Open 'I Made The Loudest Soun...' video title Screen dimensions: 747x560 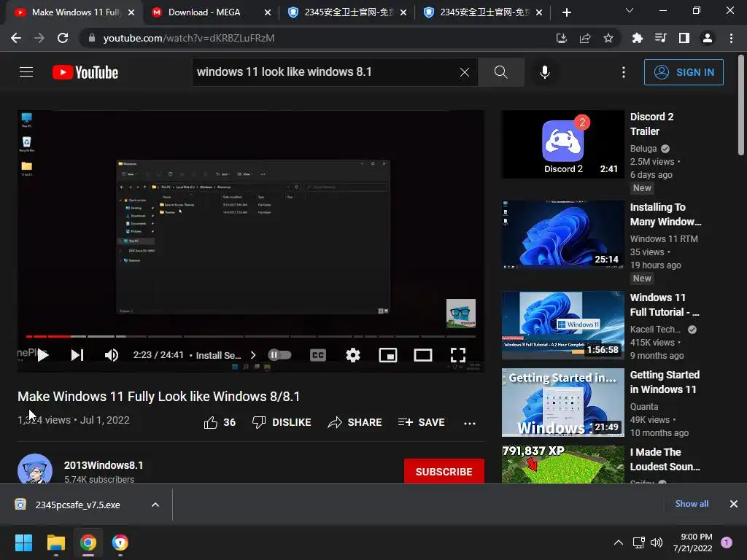pyautogui.click(x=665, y=459)
